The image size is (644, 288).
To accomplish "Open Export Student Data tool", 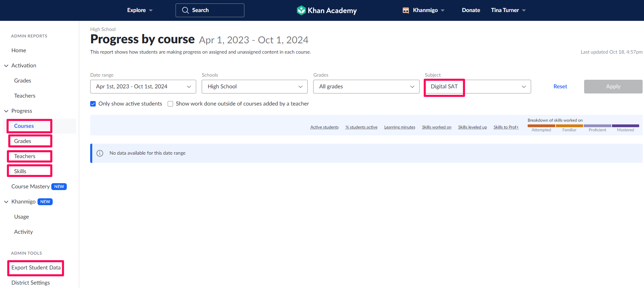I will (x=36, y=268).
